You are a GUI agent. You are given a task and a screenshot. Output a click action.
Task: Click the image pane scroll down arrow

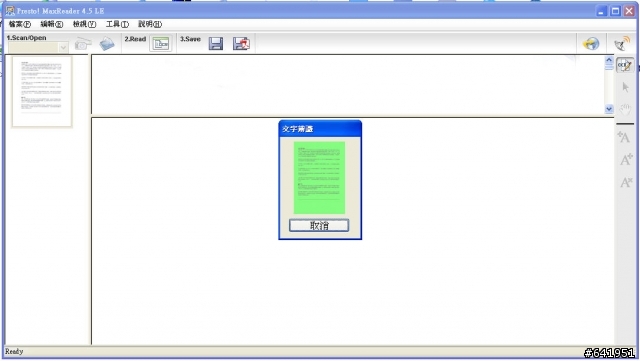pyautogui.click(x=609, y=109)
